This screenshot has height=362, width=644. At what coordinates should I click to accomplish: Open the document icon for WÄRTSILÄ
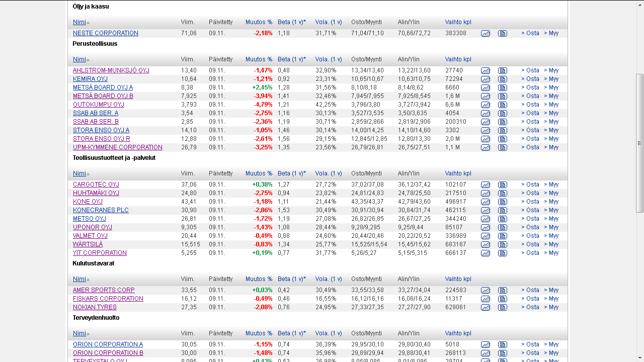tap(502, 244)
